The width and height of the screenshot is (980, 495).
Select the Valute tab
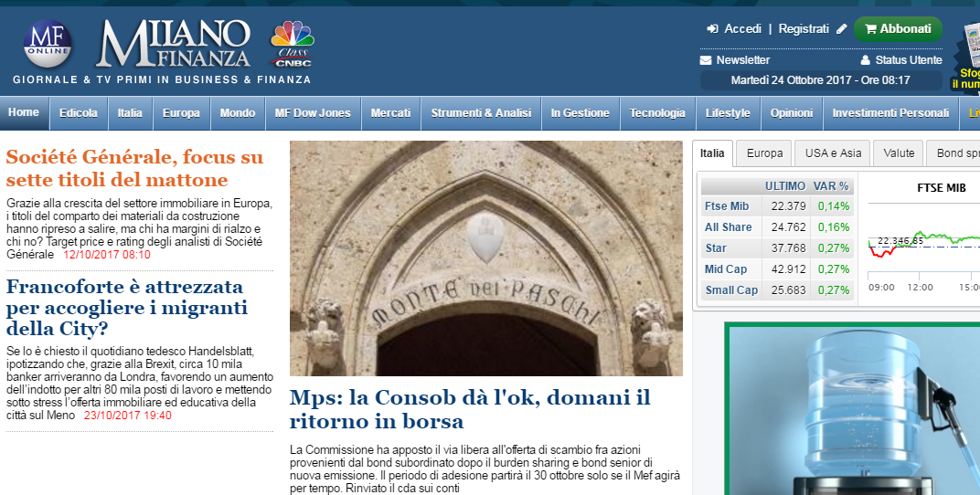coord(897,153)
